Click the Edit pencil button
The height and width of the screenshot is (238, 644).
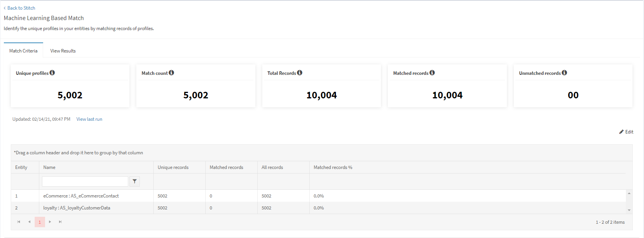pos(626,132)
